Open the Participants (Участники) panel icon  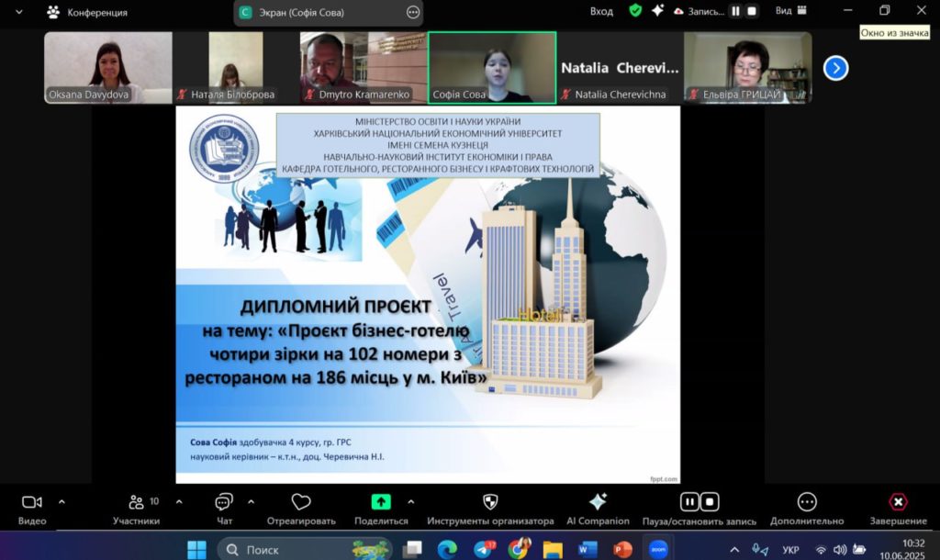137,502
